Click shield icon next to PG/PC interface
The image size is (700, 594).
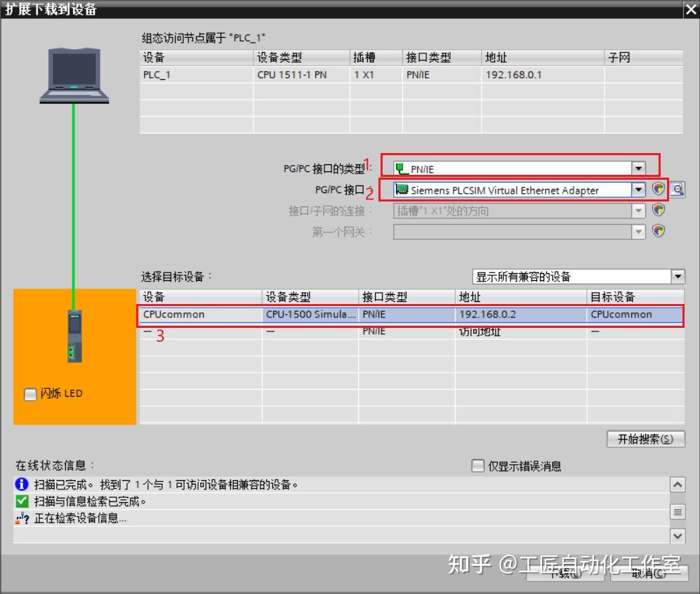[x=658, y=189]
